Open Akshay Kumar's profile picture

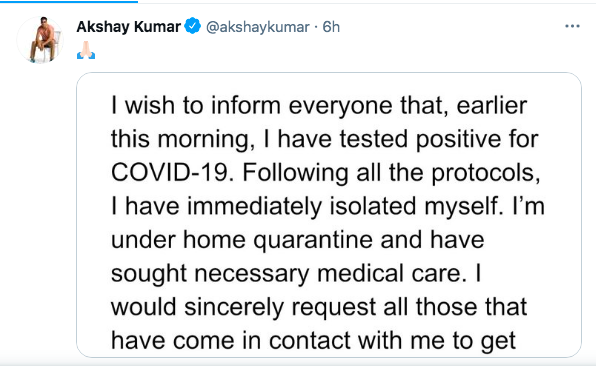point(40,40)
